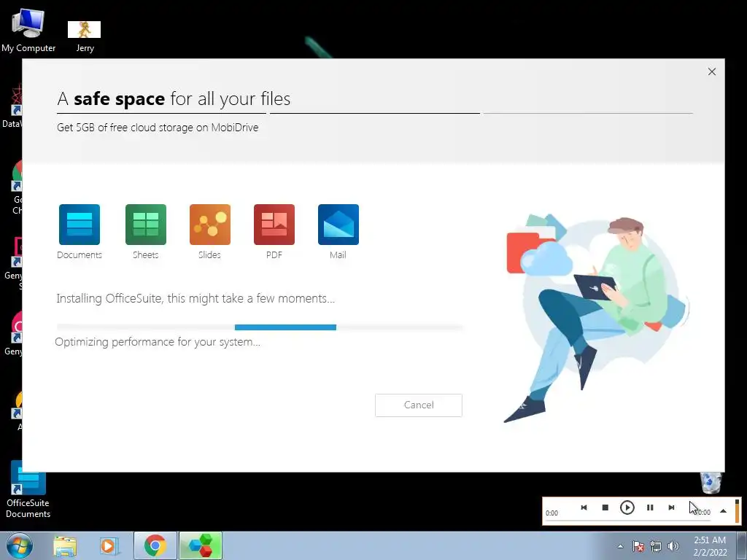Open the Recycle Bin on desktop
This screenshot has height=560, width=747.
pos(711,483)
